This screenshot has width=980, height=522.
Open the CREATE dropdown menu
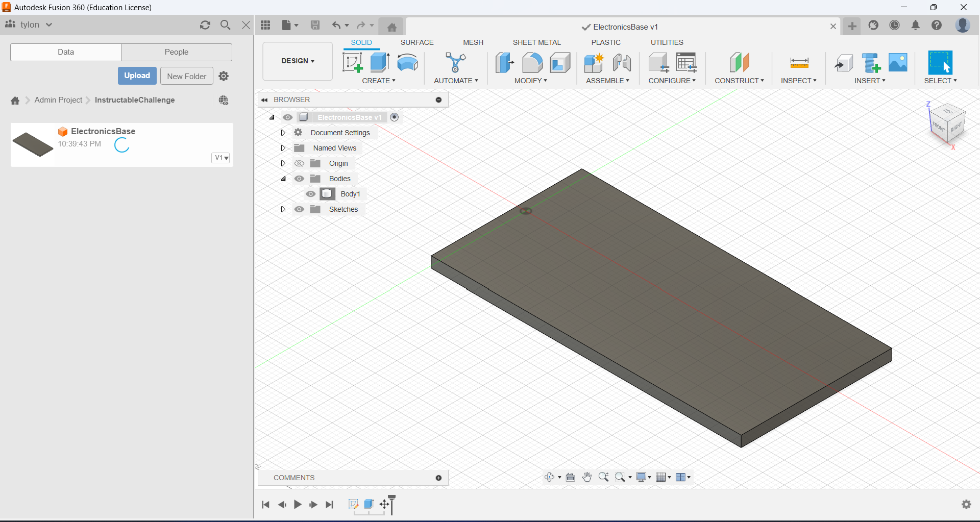379,81
